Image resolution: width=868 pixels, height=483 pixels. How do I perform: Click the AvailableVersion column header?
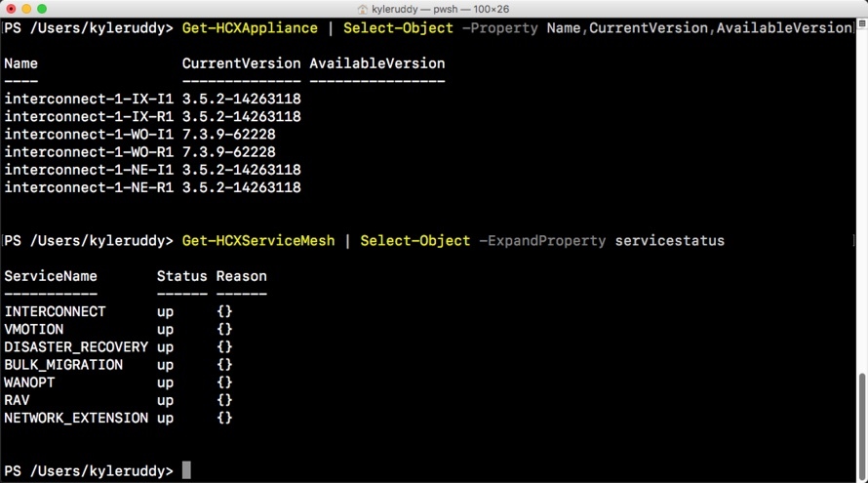click(377, 63)
